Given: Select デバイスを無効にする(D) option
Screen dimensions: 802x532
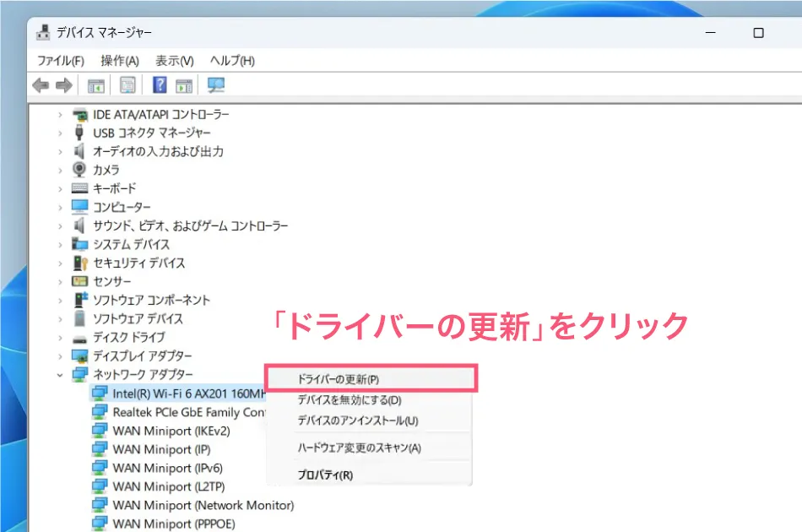Looking at the screenshot, I should pyautogui.click(x=342, y=399).
